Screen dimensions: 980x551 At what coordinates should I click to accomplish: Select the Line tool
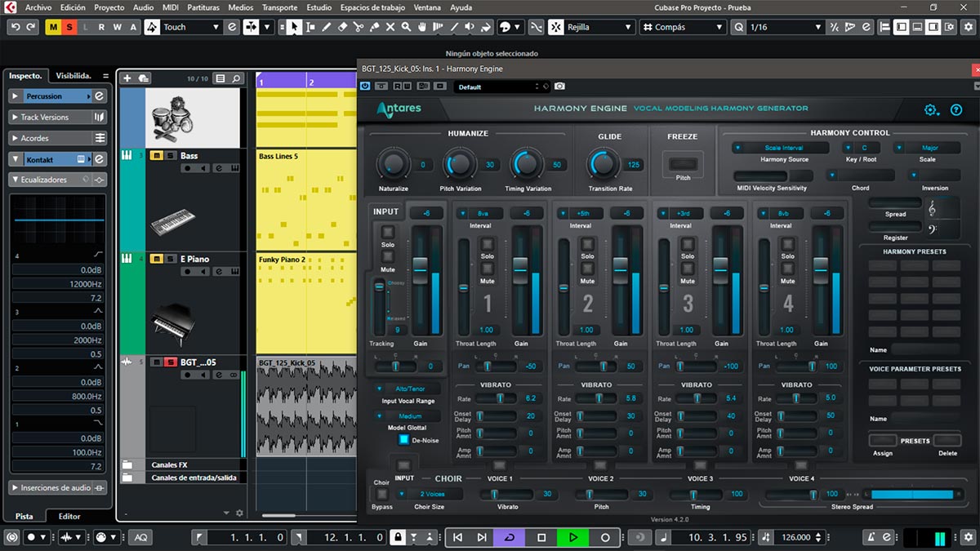coord(455,27)
